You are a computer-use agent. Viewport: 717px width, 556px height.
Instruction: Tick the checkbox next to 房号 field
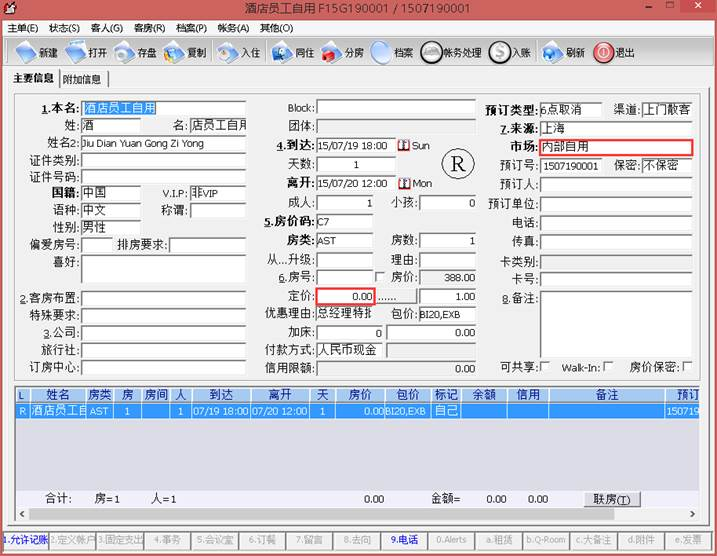click(x=380, y=277)
